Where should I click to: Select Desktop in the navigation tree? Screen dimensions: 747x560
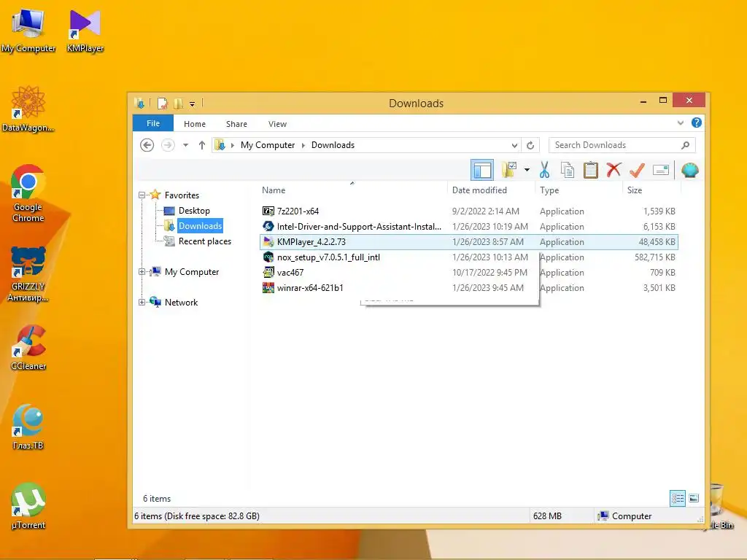194,211
